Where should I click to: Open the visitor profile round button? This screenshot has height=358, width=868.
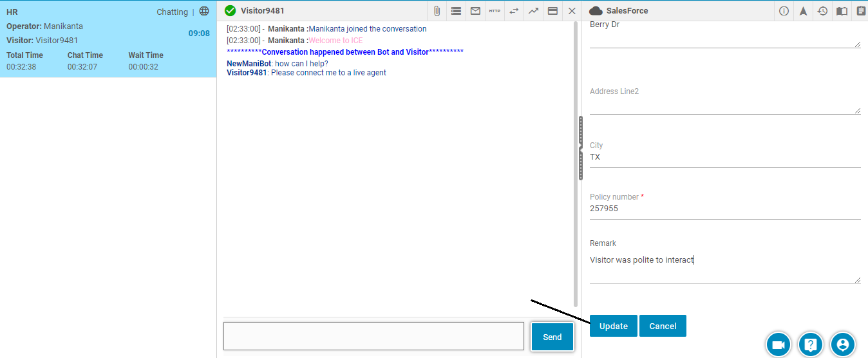point(842,345)
